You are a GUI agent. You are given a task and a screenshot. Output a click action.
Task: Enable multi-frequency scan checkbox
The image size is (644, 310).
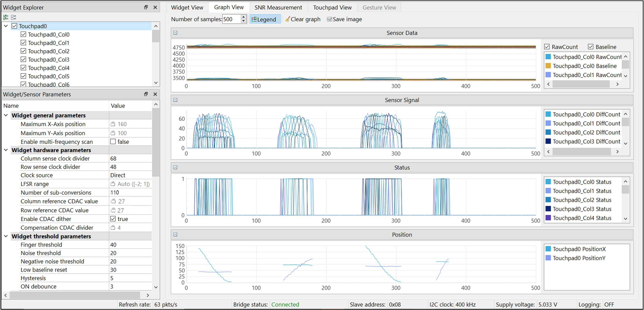[113, 142]
